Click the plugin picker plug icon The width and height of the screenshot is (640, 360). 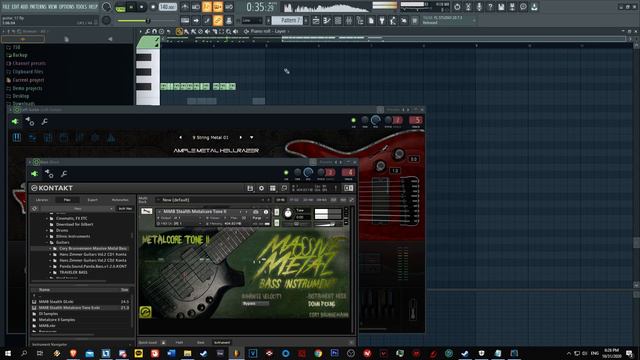coord(382,20)
